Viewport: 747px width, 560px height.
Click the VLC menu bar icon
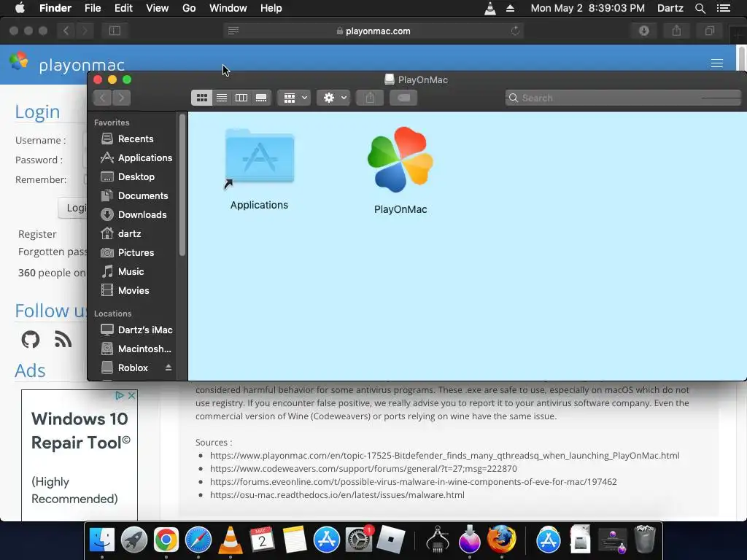(x=490, y=8)
